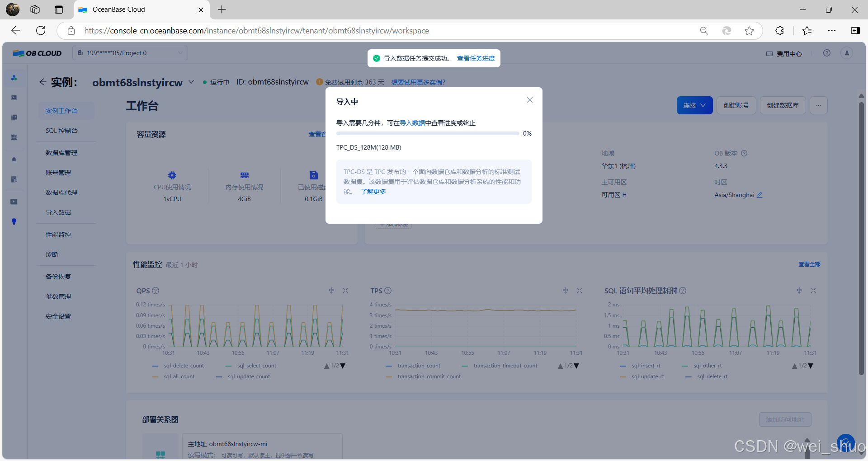Screen dimensions: 868x461
Task: Edit the Asia/Shanghai timezone pencil icon
Action: tap(759, 195)
